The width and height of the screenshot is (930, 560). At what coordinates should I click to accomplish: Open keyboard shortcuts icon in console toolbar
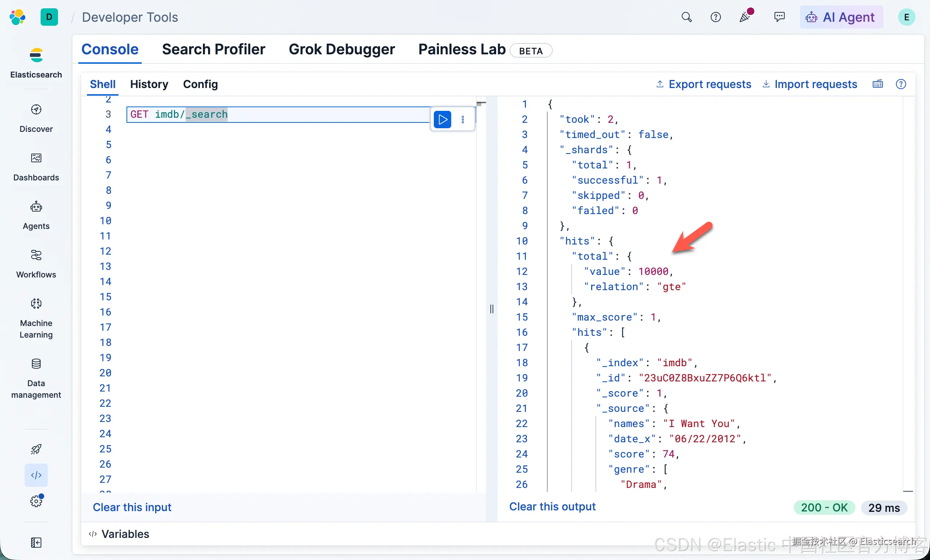pos(877,84)
